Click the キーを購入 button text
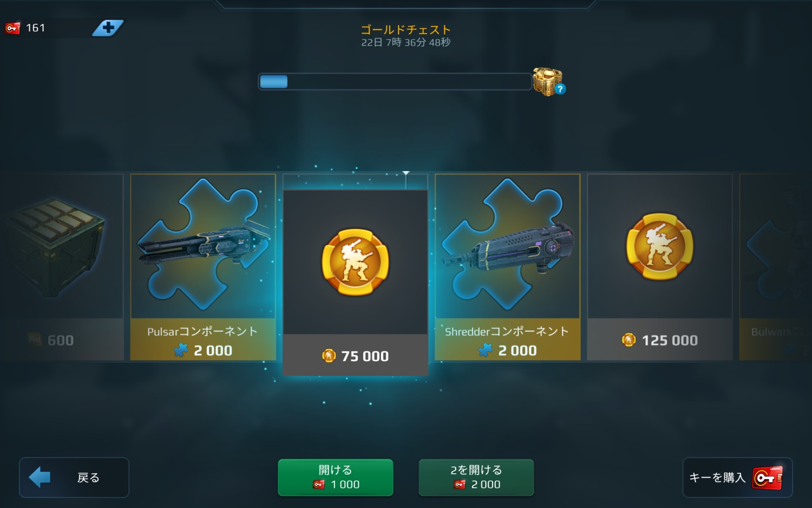 click(717, 478)
